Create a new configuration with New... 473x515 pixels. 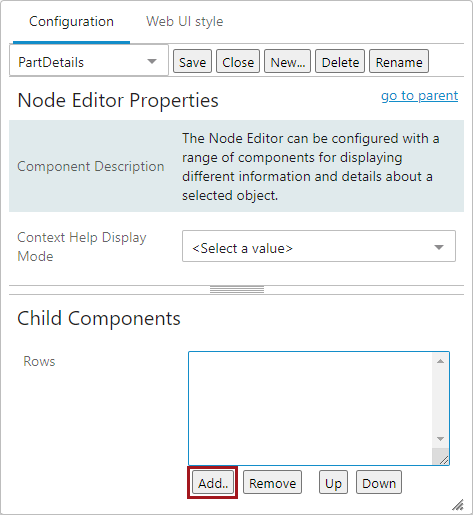click(x=287, y=62)
